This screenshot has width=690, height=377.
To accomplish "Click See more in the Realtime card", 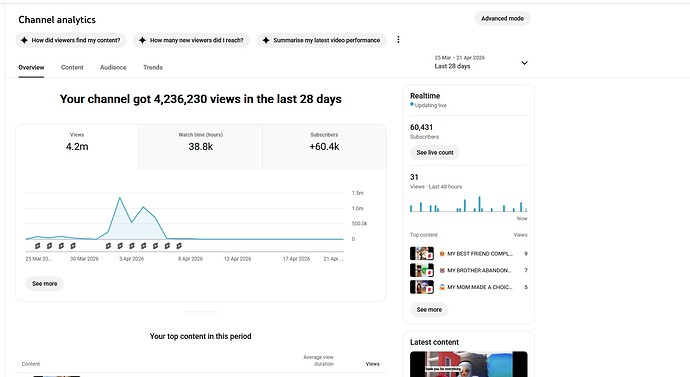I will 429,310.
